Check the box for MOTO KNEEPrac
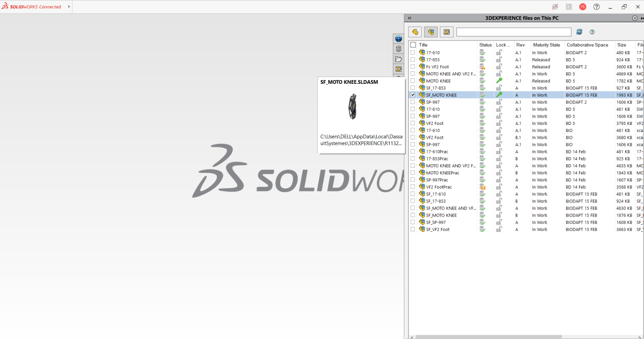Viewport: 644px width, 339px height. point(413,173)
